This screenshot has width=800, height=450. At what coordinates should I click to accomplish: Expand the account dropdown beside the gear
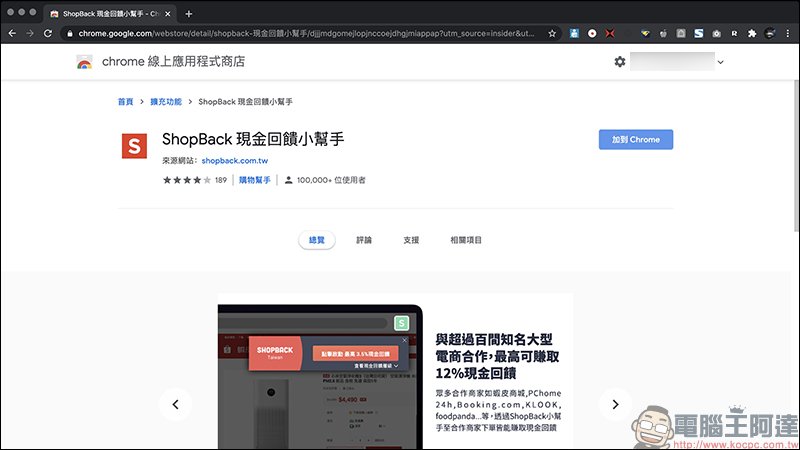click(720, 62)
